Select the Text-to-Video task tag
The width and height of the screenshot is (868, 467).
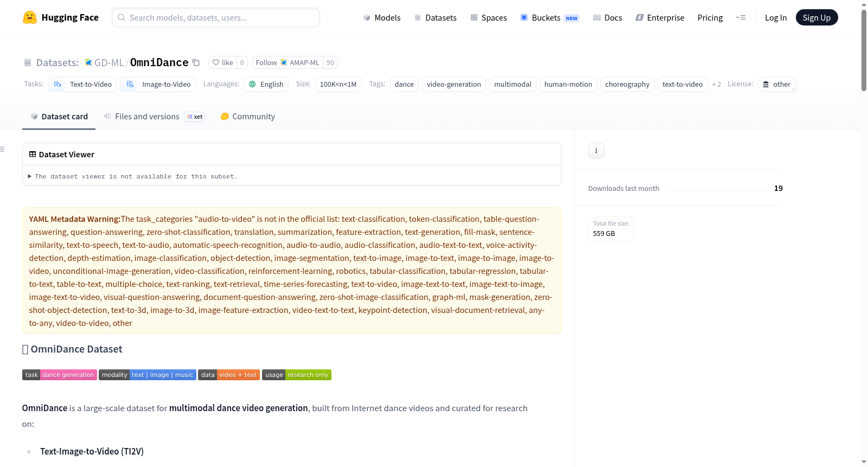[83, 84]
